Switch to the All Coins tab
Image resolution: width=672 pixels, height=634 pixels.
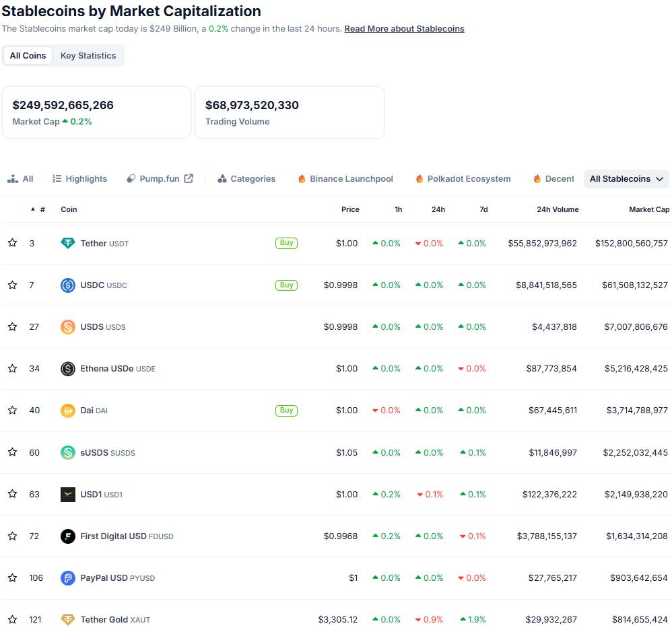click(28, 56)
